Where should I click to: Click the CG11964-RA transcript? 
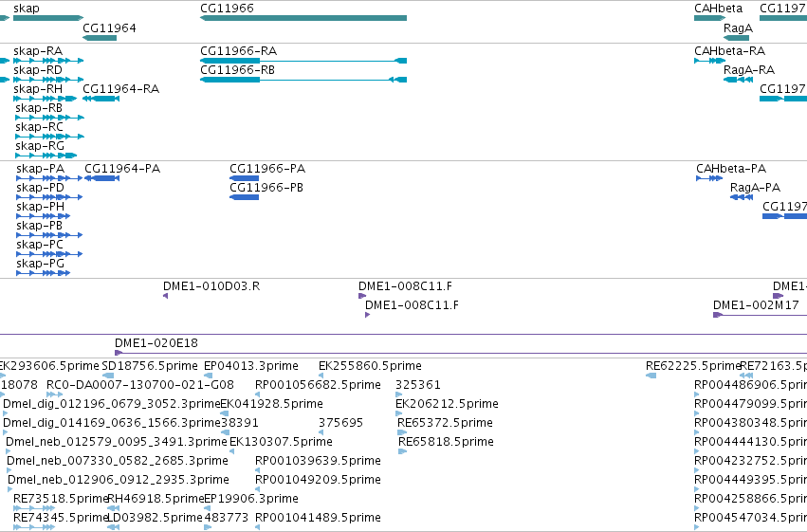[101, 99]
